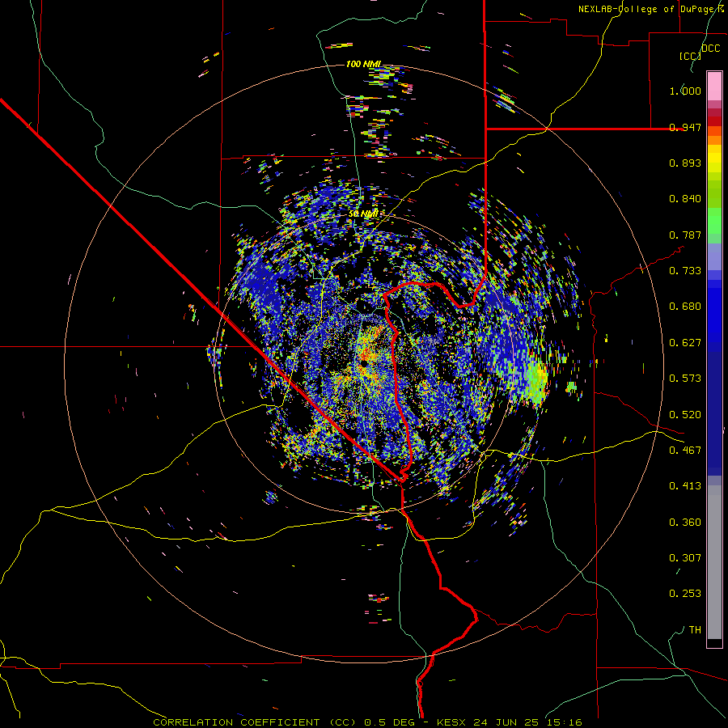Select the DCC label above the color scale
The image size is (728, 728).
710,49
